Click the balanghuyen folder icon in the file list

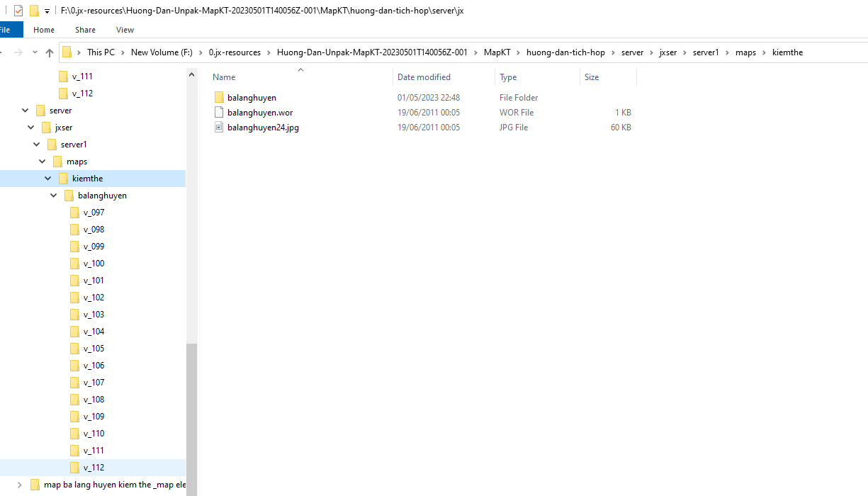pos(219,97)
